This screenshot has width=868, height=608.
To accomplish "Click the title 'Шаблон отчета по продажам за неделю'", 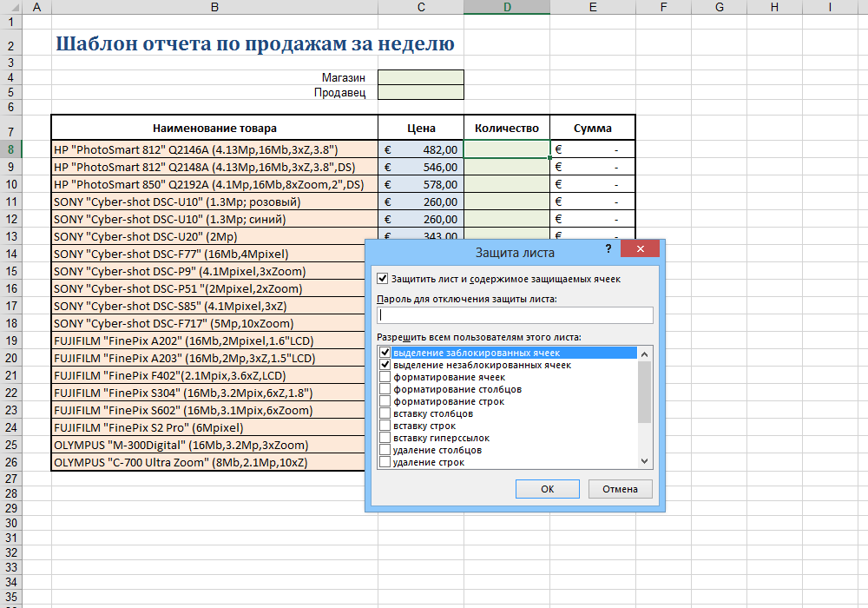I will tap(255, 43).
